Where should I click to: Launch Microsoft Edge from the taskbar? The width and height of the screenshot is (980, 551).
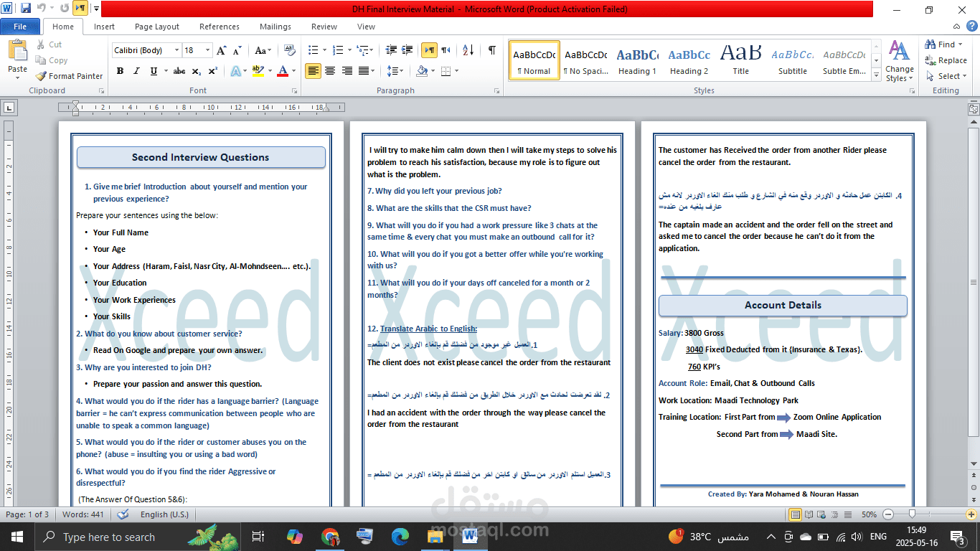[400, 537]
